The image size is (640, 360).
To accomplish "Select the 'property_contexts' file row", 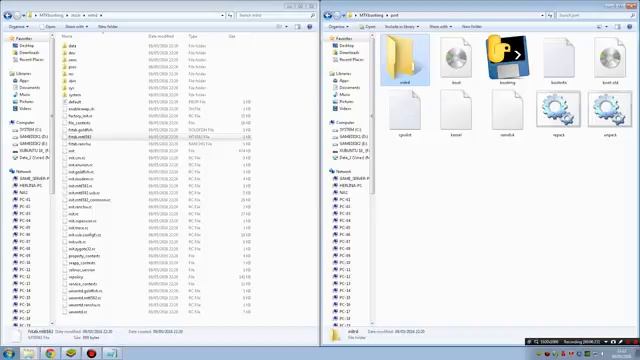I will pyautogui.click(x=156, y=256).
